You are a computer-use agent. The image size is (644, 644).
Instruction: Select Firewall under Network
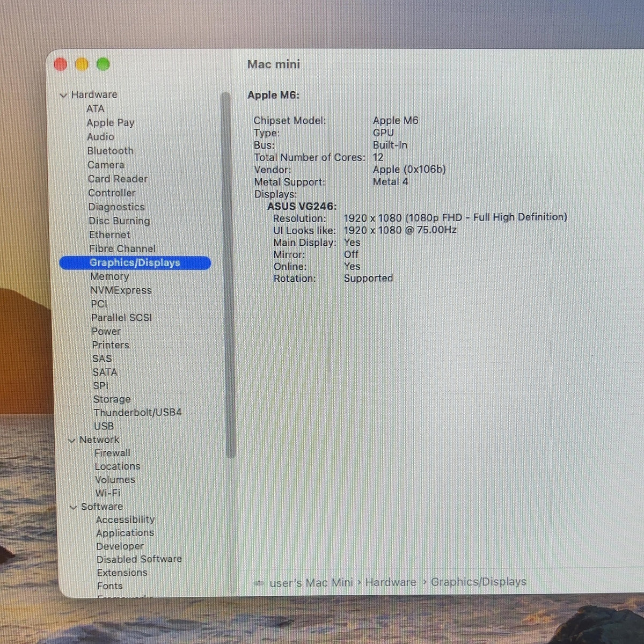point(112,453)
